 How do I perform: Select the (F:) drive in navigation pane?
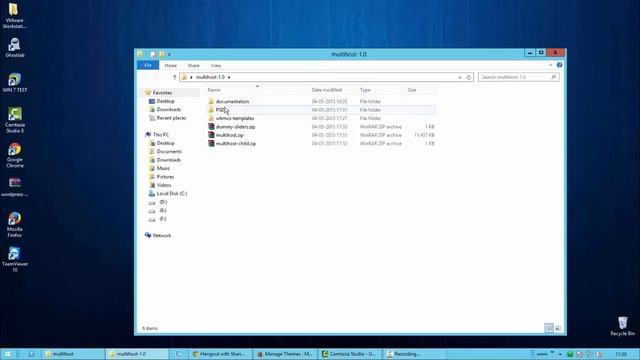(x=163, y=219)
